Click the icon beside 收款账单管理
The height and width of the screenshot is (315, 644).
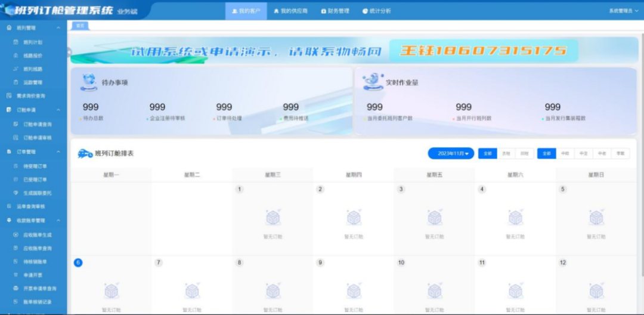click(x=9, y=221)
